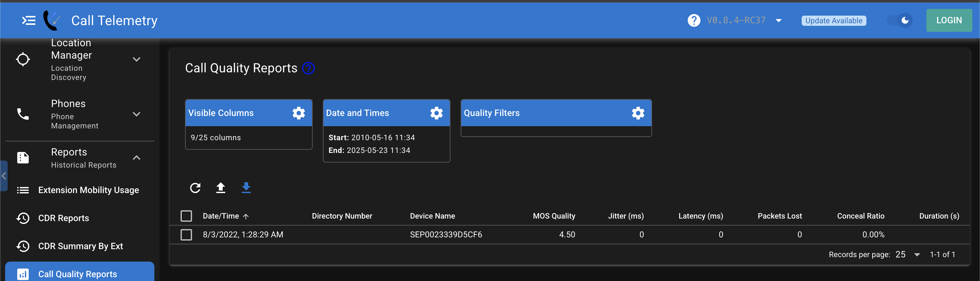Click the Reports document icon

point(23,158)
